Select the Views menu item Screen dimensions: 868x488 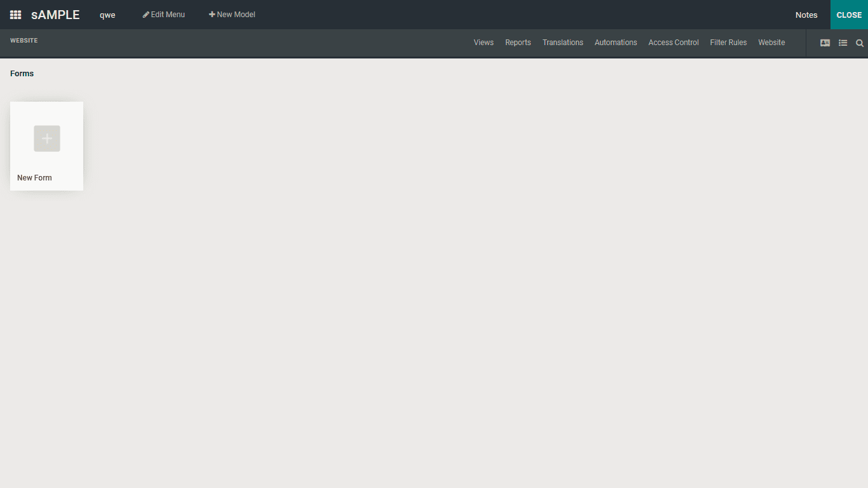point(483,43)
